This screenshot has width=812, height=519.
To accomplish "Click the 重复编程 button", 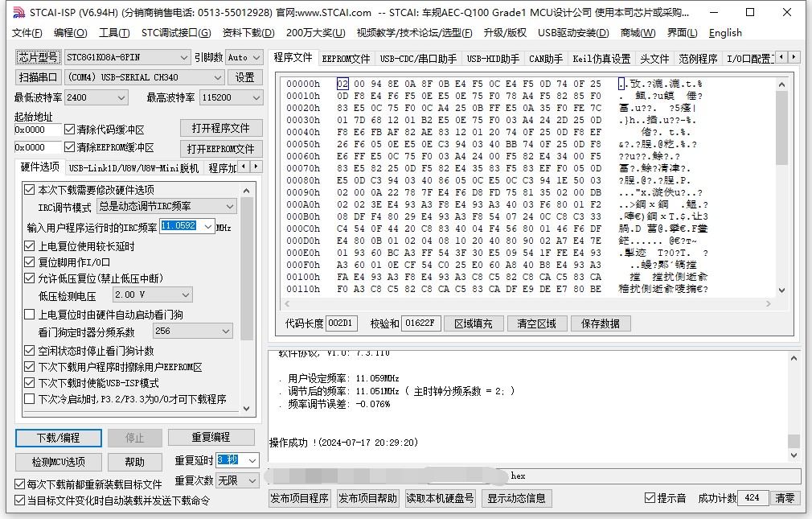I will coord(211,437).
